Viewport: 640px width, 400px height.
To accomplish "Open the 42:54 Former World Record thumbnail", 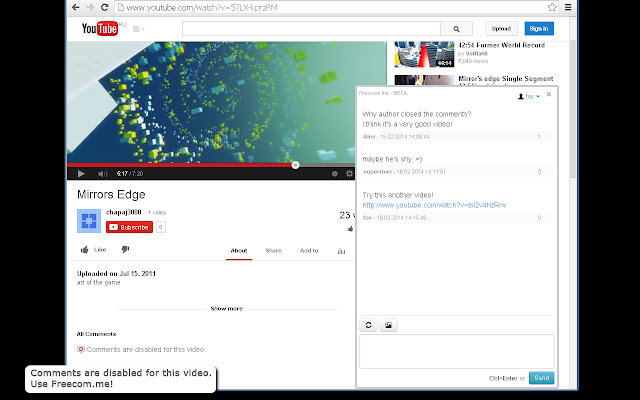I will click(424, 54).
